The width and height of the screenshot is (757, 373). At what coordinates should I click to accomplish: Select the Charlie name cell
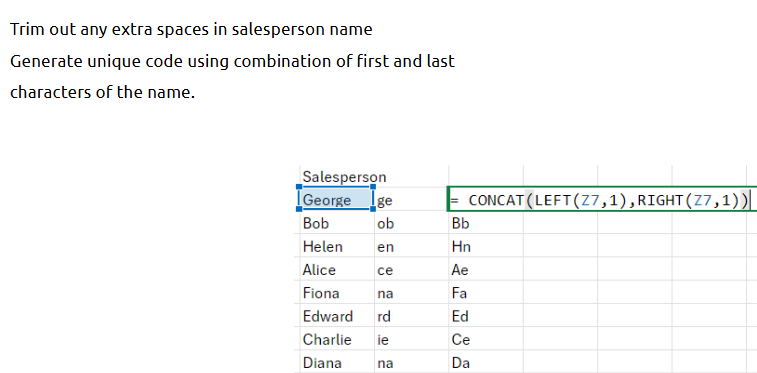[x=336, y=339]
